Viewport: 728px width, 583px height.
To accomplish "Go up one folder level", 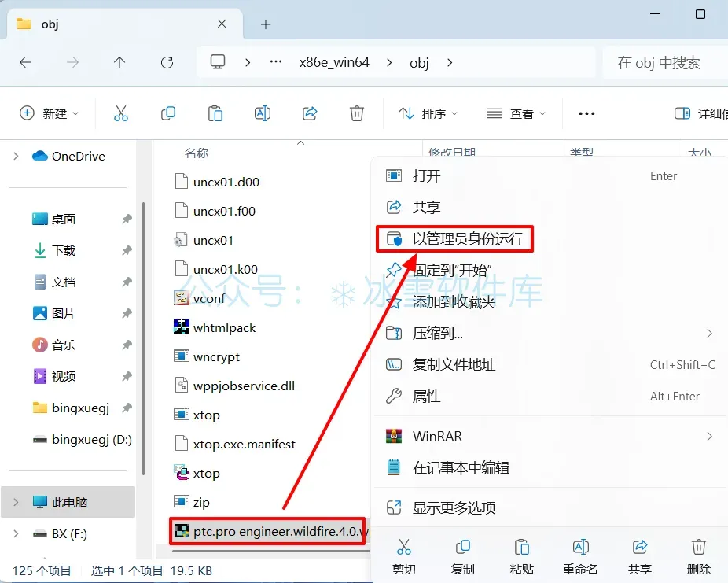I will (x=119, y=62).
